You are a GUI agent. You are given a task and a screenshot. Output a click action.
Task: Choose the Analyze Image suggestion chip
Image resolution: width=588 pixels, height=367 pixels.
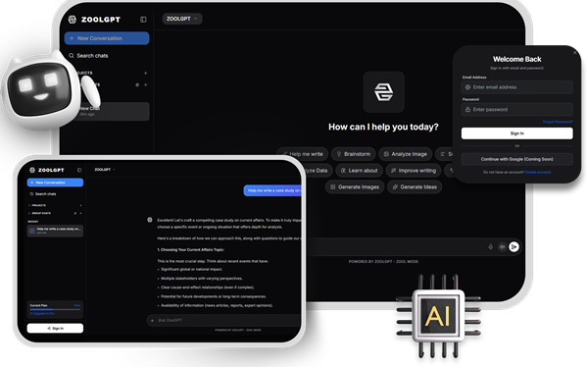click(x=405, y=154)
